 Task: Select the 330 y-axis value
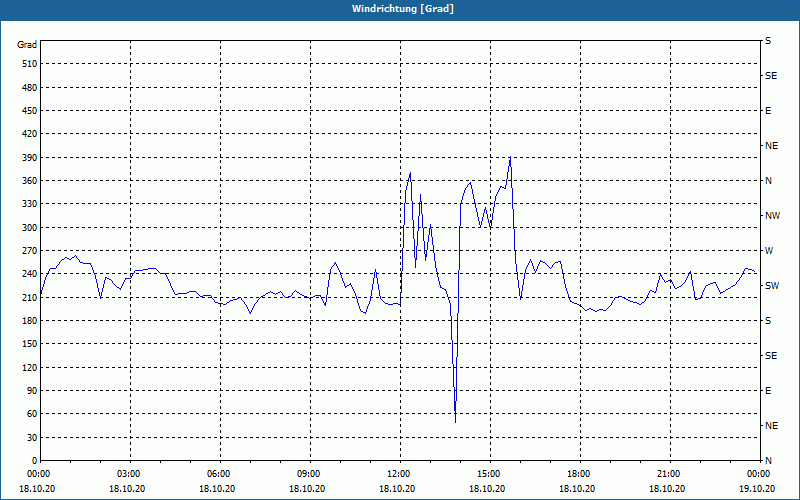click(30, 204)
